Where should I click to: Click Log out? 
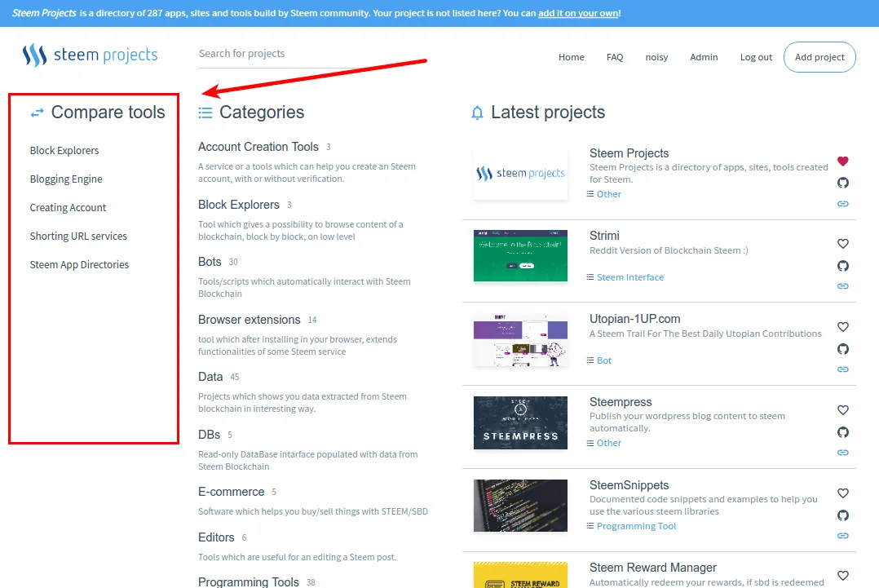[x=756, y=57]
